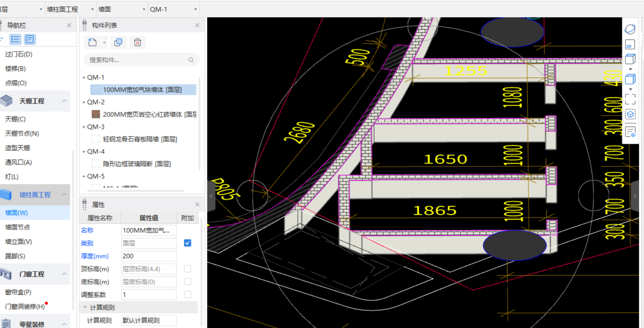
Task: Select 隐形边框玻璃隔断 component
Action: [x=137, y=164]
